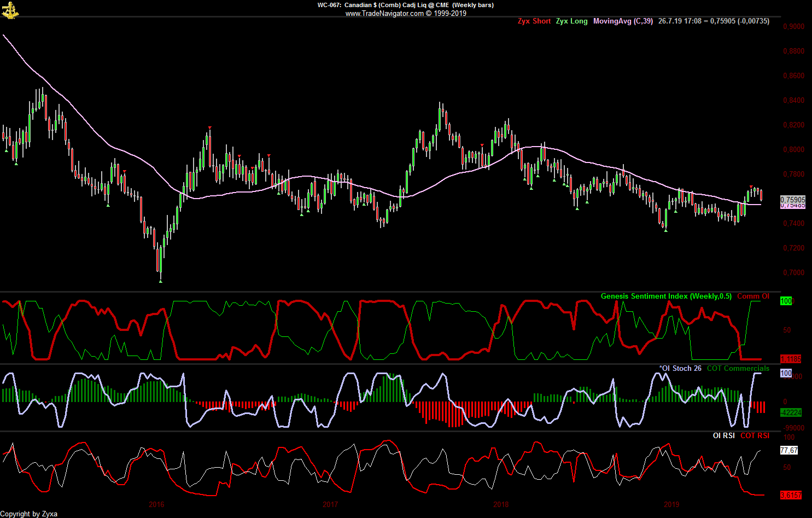Click the golden ship logo icon
Image resolution: width=812 pixels, height=518 pixels.
(x=10, y=10)
